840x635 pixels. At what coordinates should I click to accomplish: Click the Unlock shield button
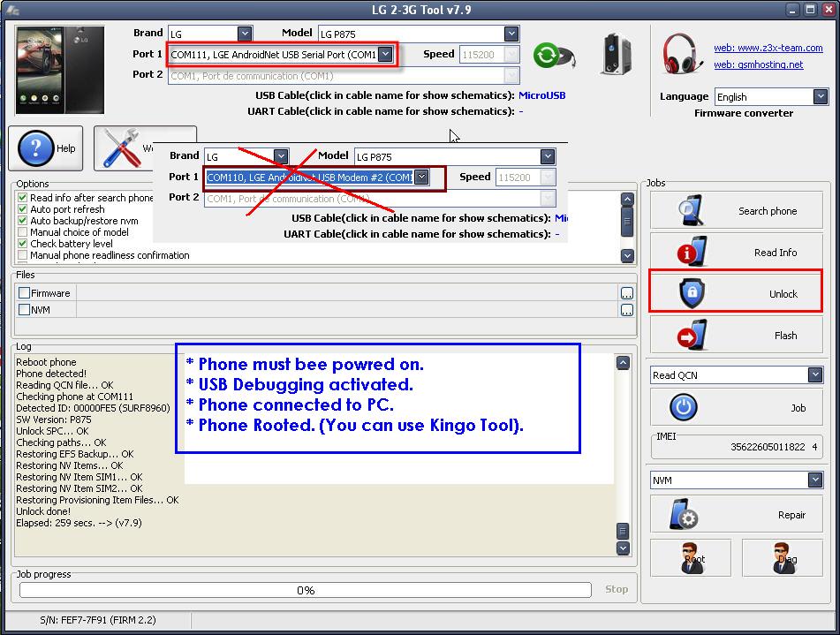point(736,291)
